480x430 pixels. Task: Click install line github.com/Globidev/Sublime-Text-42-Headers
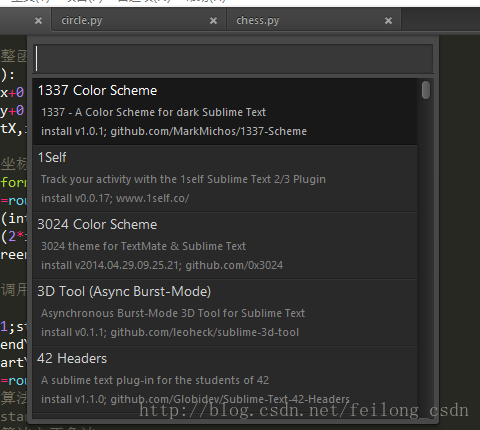[x=195, y=399]
